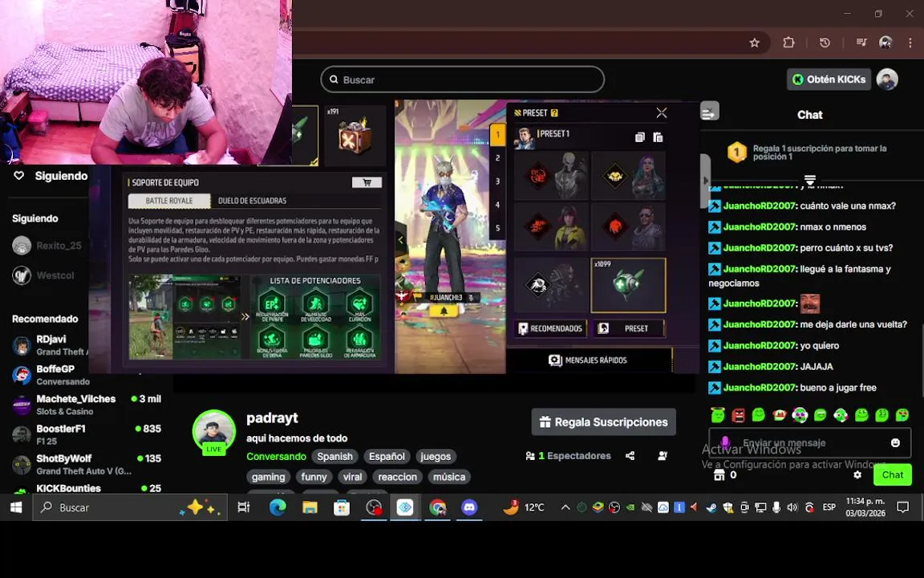Viewport: 924px width, 578px height.
Task: Collapse the chat panel with arrow icon
Action: click(710, 112)
